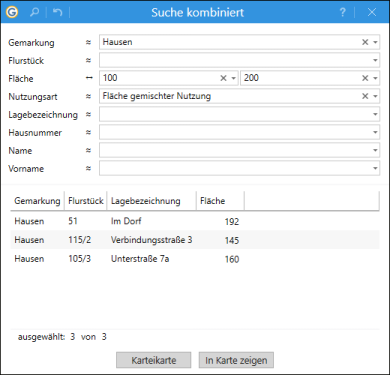Click Flurstück cell 105/3

click(80, 259)
